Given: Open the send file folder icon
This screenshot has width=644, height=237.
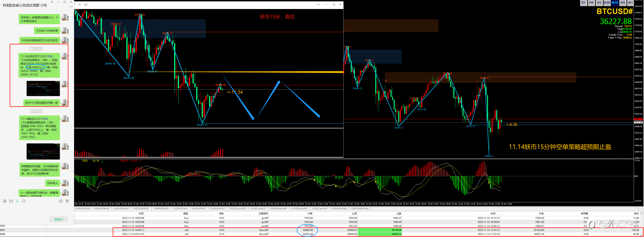Looking at the screenshot, I should (11, 201).
